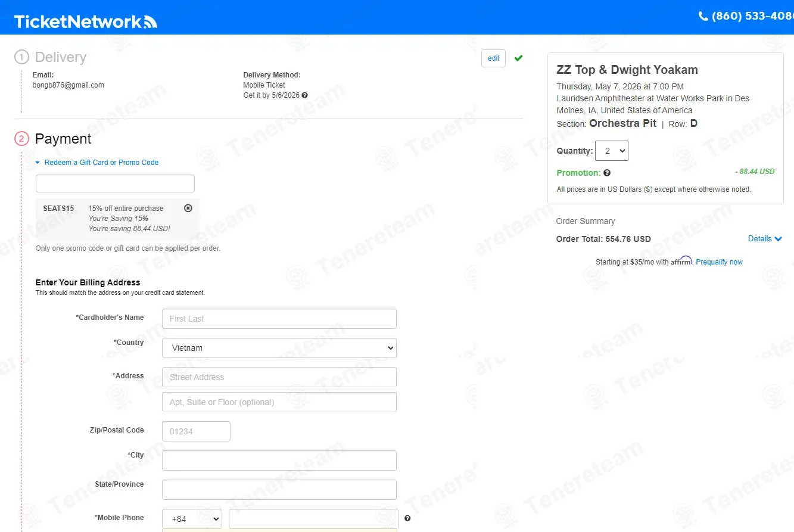Click the ZZ Top & Dwight Yoakam title

(627, 70)
